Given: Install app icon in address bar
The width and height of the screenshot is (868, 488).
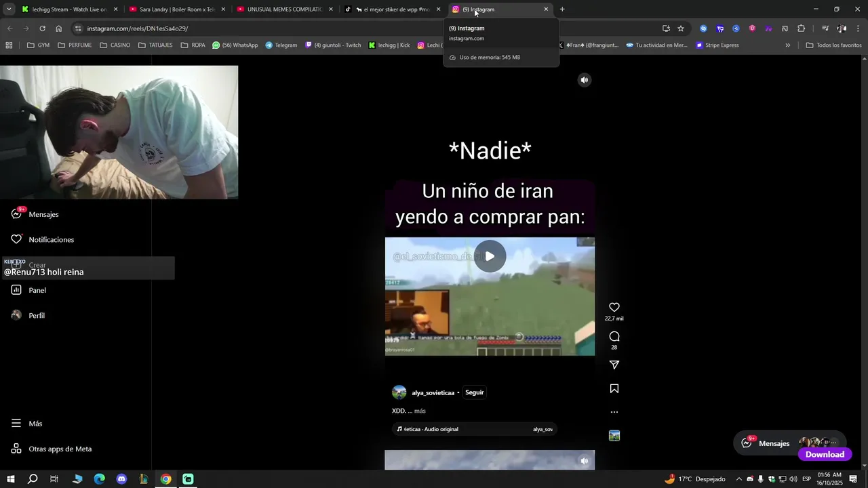Looking at the screenshot, I should (666, 28).
